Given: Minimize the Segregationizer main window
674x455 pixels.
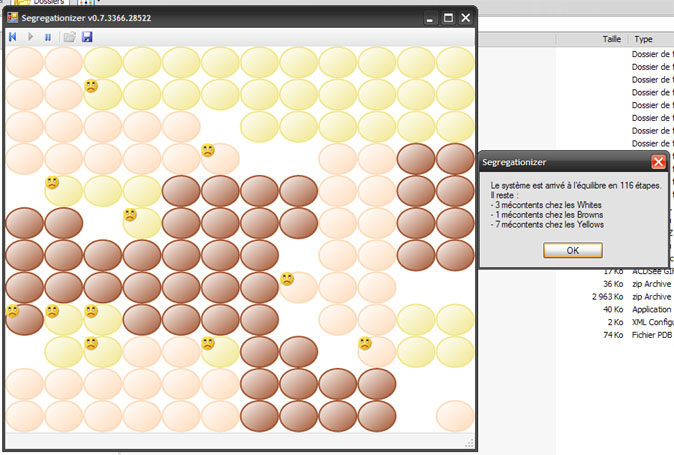Looking at the screenshot, I should 429,18.
